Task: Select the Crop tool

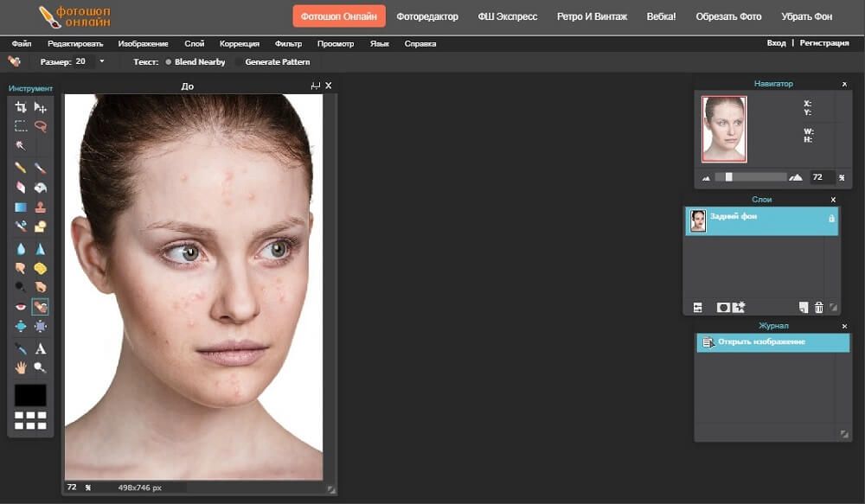Action: 21,107
